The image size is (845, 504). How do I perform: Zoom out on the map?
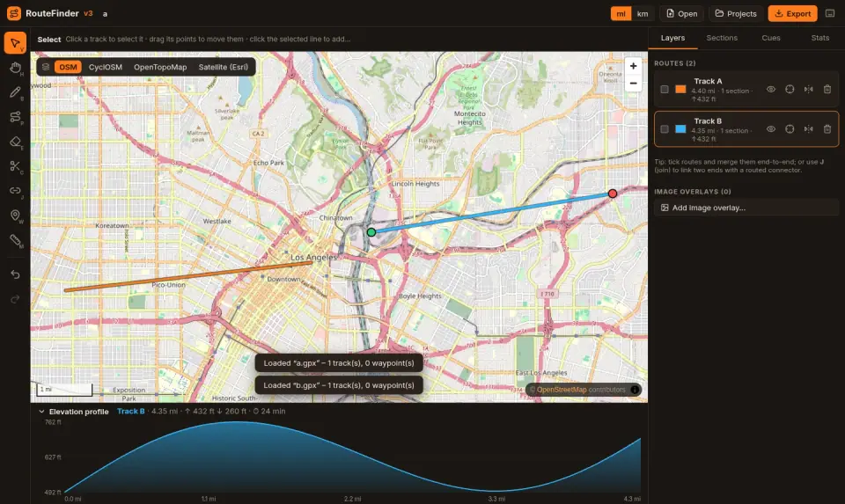pyautogui.click(x=633, y=83)
